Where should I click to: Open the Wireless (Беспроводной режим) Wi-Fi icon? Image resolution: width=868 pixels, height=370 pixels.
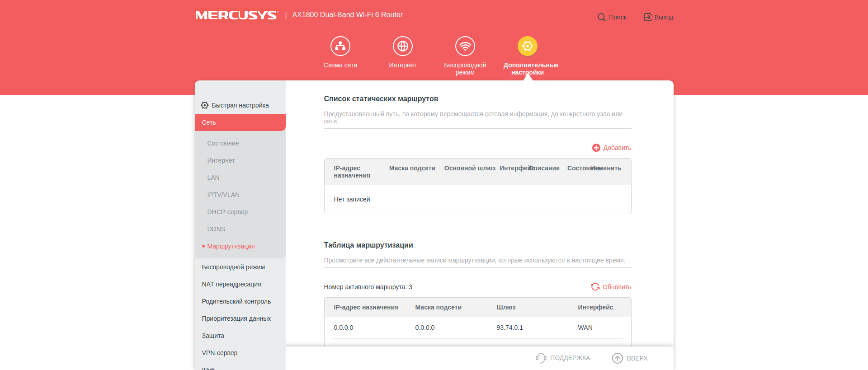pyautogui.click(x=465, y=46)
